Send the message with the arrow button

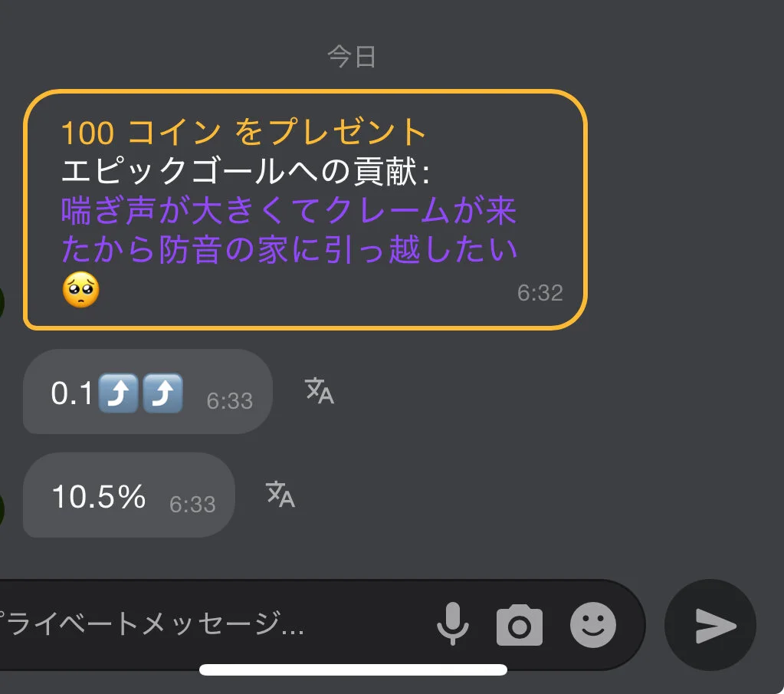(x=710, y=625)
